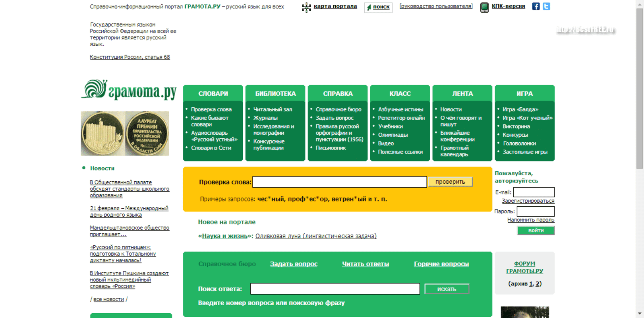Viewport: 644px width, 318px height.
Task: Open Читальный зал
Action: click(273, 109)
